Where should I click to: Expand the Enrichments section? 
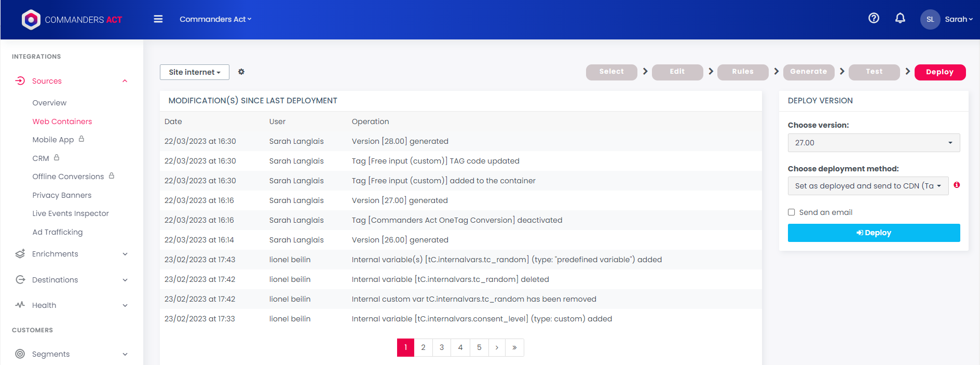coord(125,254)
